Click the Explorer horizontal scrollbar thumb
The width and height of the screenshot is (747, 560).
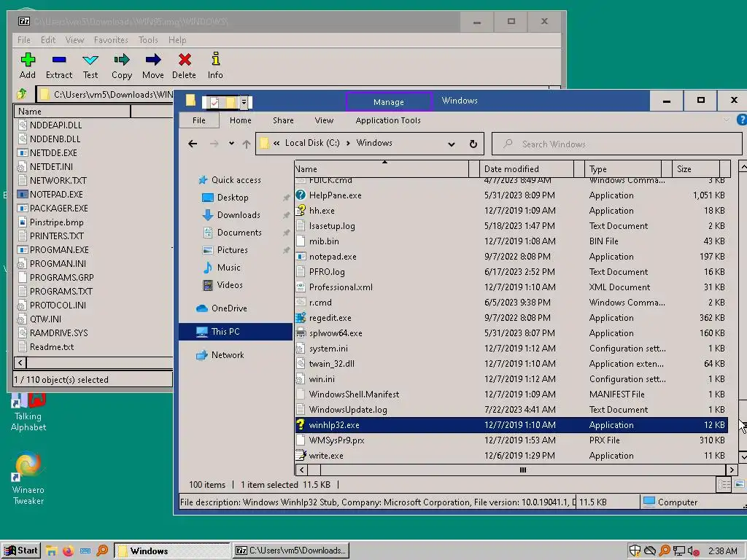click(522, 470)
